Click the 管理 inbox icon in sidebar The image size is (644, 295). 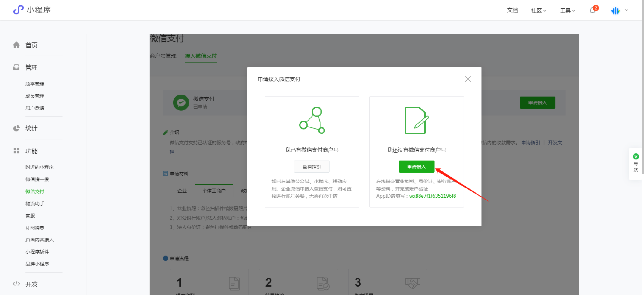point(16,67)
